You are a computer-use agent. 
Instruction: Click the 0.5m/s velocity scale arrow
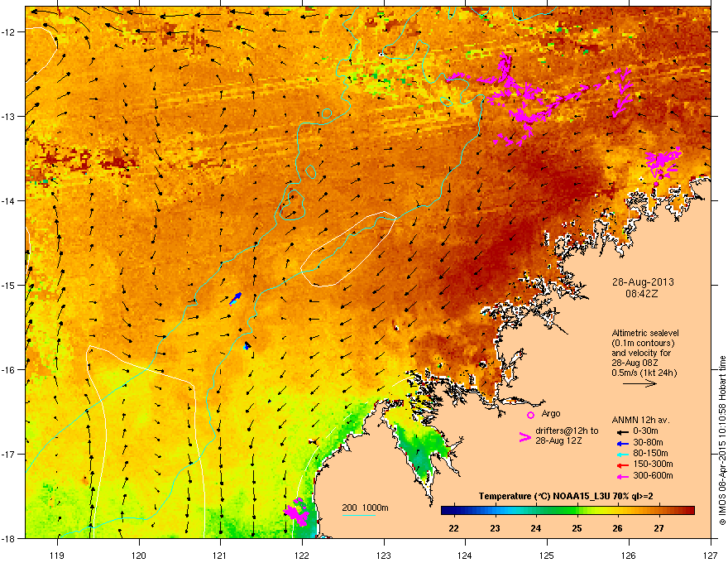point(639,383)
